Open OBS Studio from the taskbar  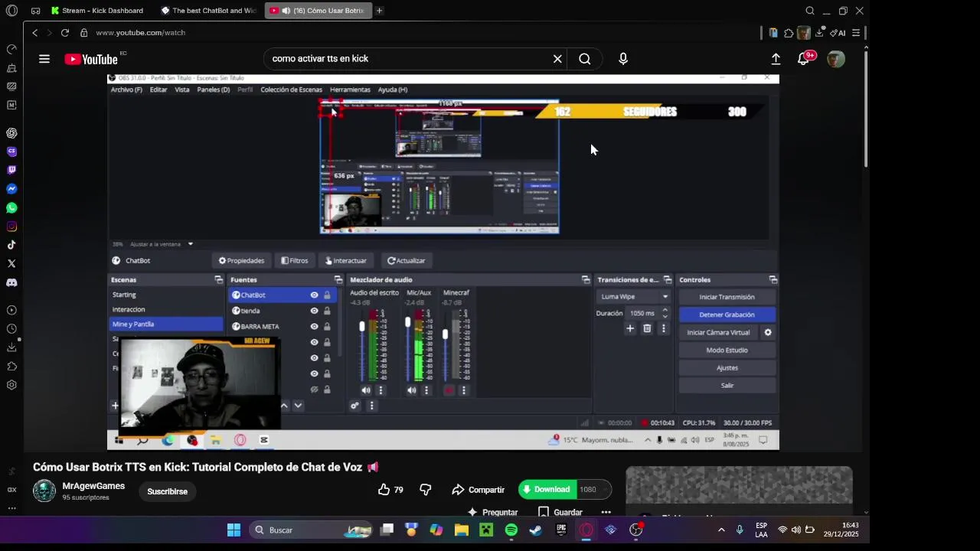coord(635,530)
